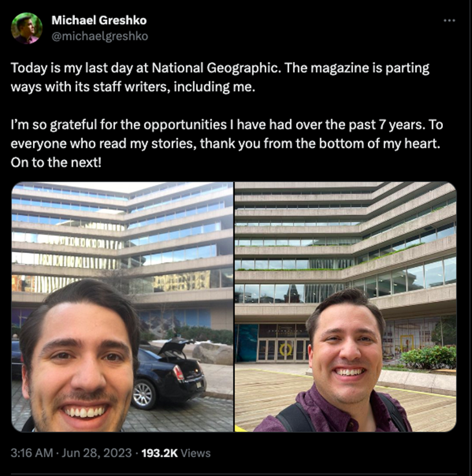
Task: Click the 3:16 AM timestamp
Action: 32,453
